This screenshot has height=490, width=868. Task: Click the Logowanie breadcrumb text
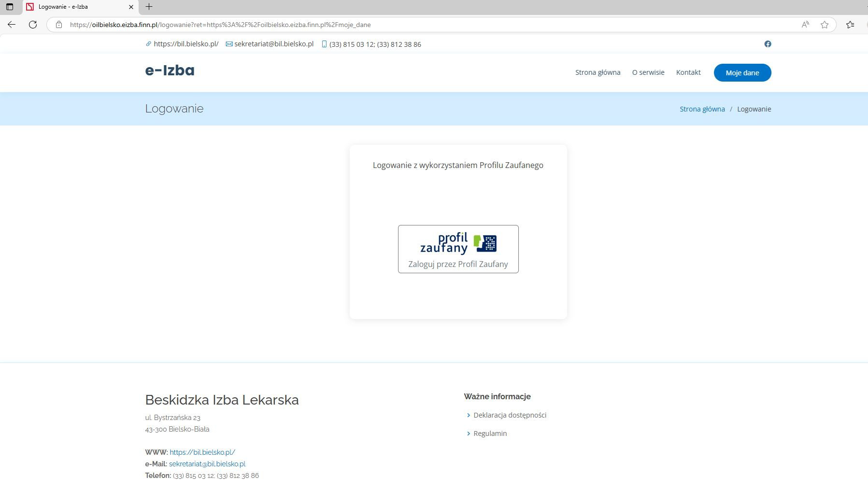(754, 109)
